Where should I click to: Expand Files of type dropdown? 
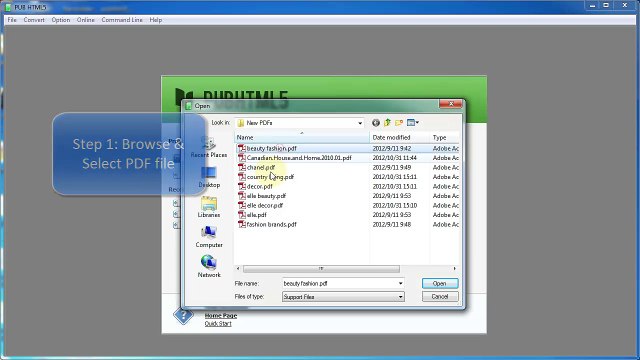point(400,297)
